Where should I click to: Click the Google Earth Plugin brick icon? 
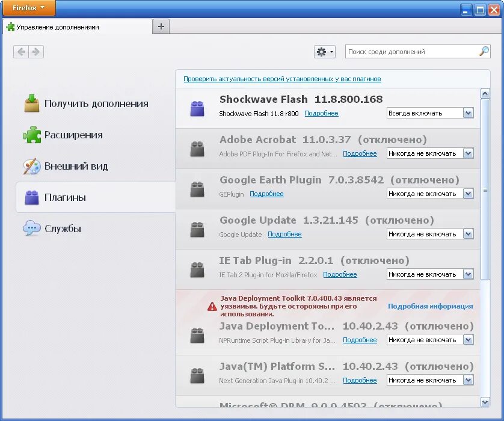(197, 189)
